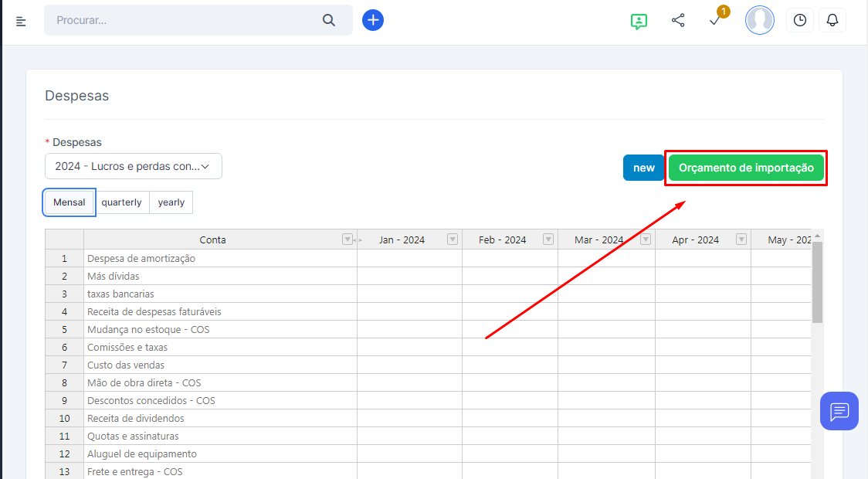
Task: Click the blue new button
Action: coord(643,168)
